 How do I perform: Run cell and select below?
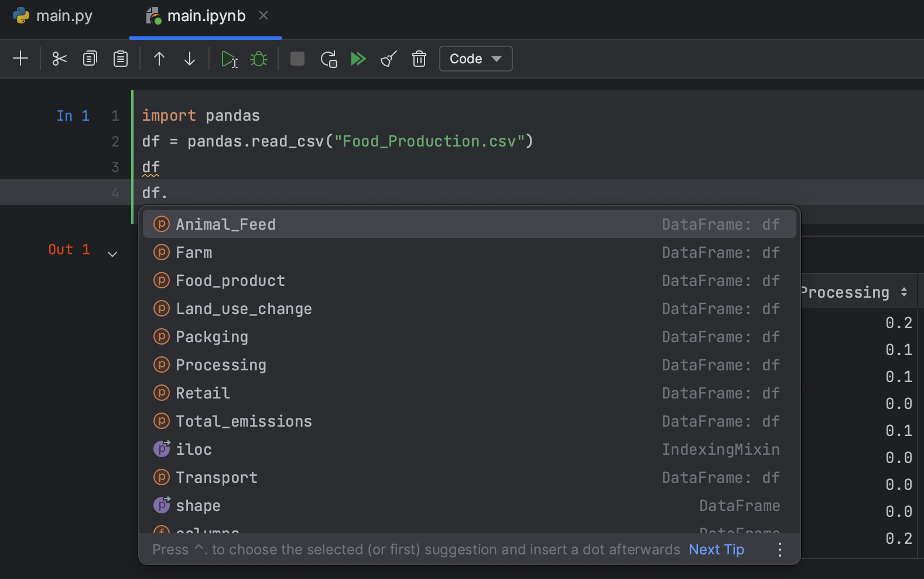pyautogui.click(x=229, y=59)
